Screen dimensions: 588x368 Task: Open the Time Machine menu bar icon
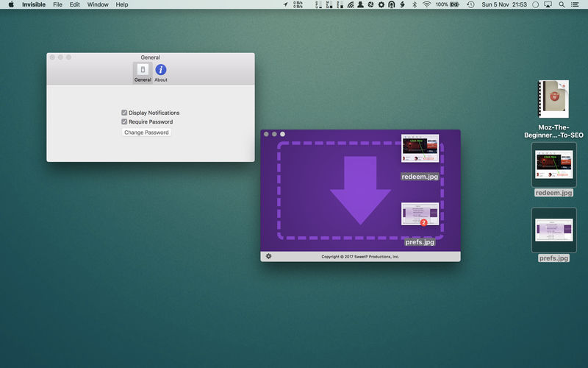pyautogui.click(x=470, y=4)
